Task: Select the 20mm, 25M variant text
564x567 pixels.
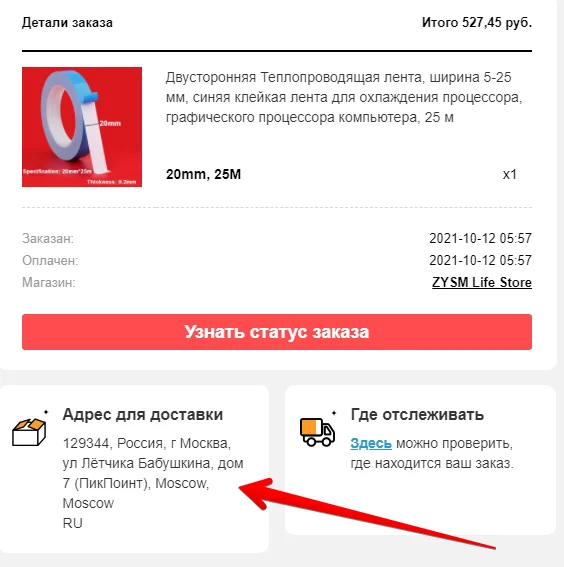Action: click(204, 174)
